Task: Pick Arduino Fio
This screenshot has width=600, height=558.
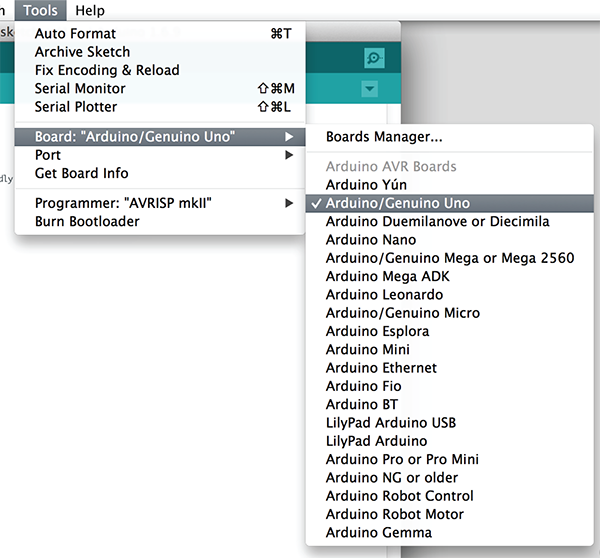Action: click(450, 387)
